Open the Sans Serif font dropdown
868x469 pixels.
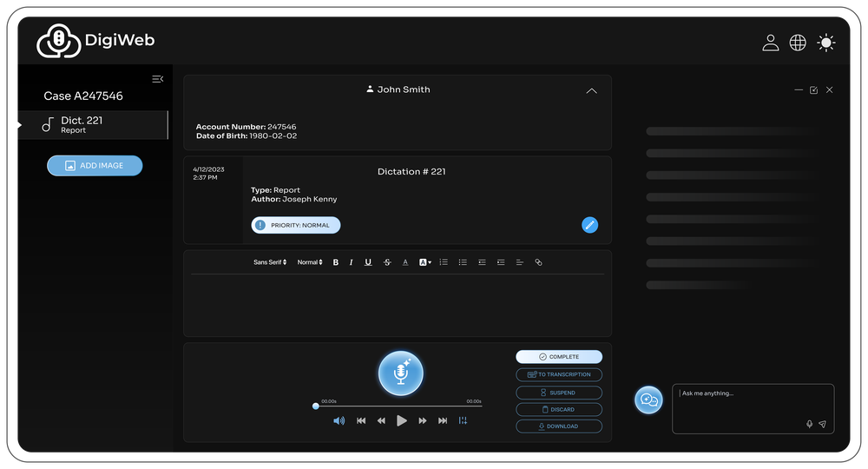coord(270,262)
